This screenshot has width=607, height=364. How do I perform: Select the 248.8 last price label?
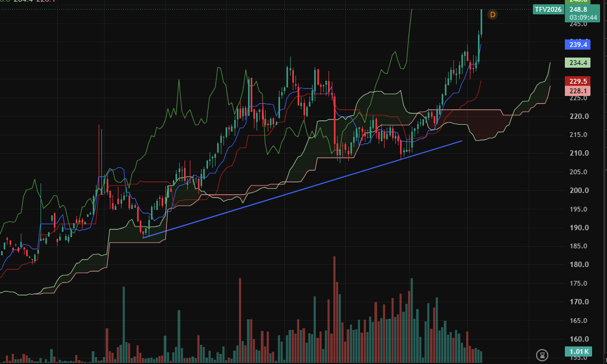click(x=578, y=9)
